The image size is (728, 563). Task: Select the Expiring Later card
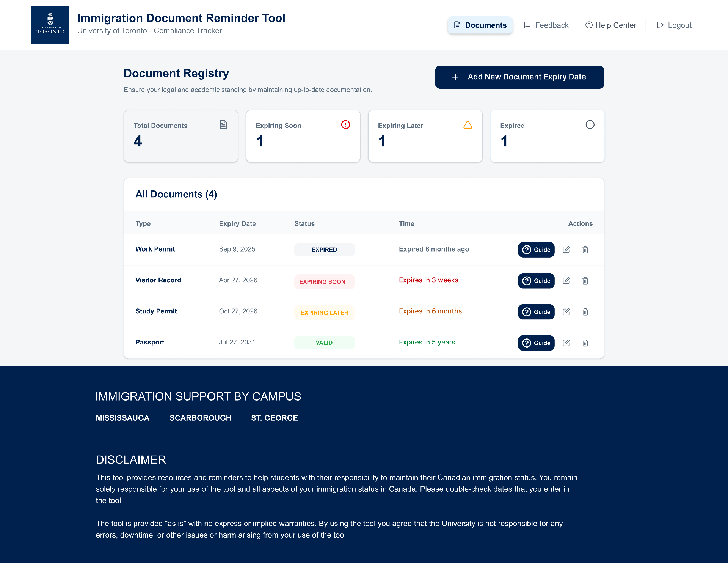pyautogui.click(x=425, y=136)
